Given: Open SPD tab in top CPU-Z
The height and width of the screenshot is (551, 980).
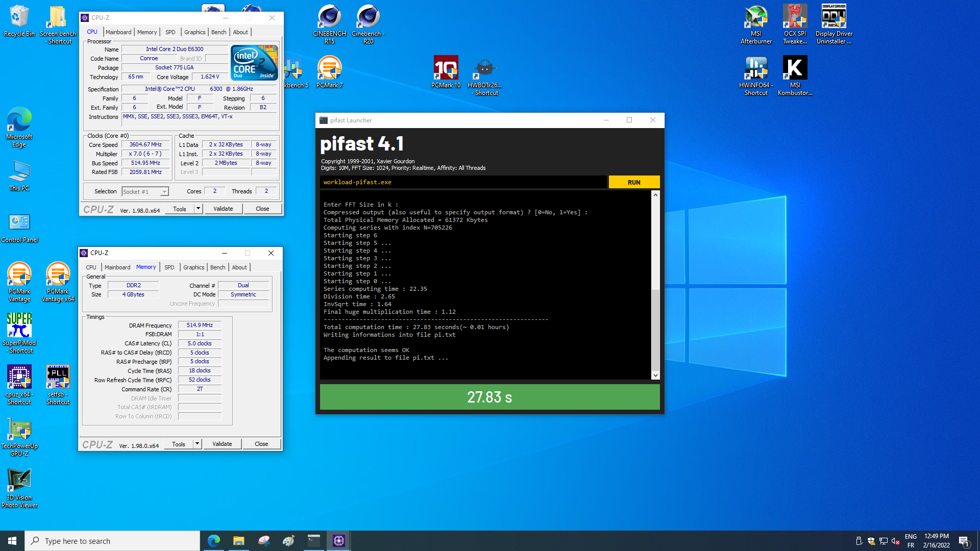Looking at the screenshot, I should tap(170, 32).
